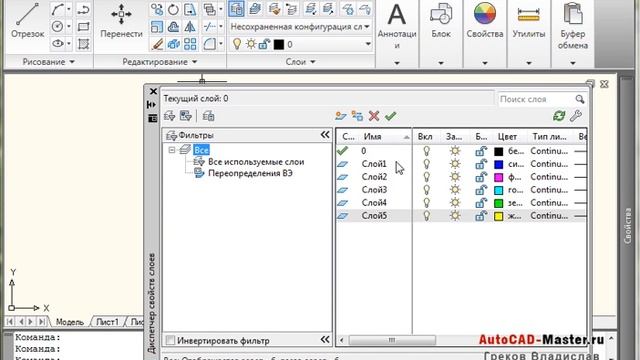Change yellow color swatch of Слой5

(498, 216)
